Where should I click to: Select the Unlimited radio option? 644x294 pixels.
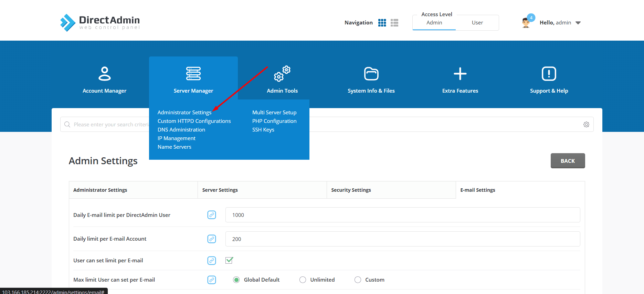point(303,280)
